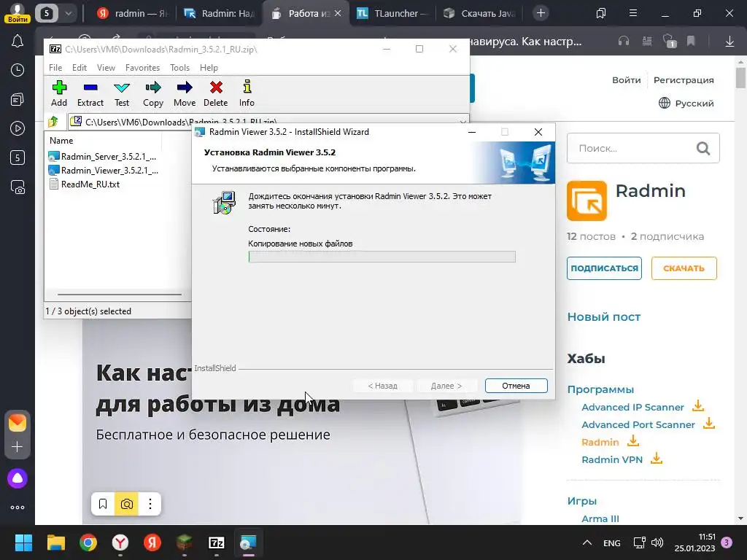Viewport: 747px width, 560px height.
Task: Add page to bookmarks in address bar
Action: click(x=691, y=42)
